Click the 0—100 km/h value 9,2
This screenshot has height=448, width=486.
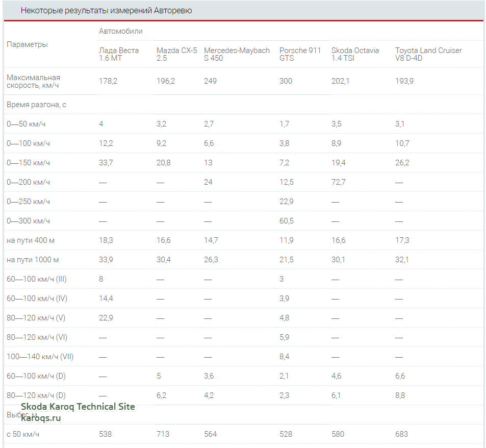coord(162,143)
